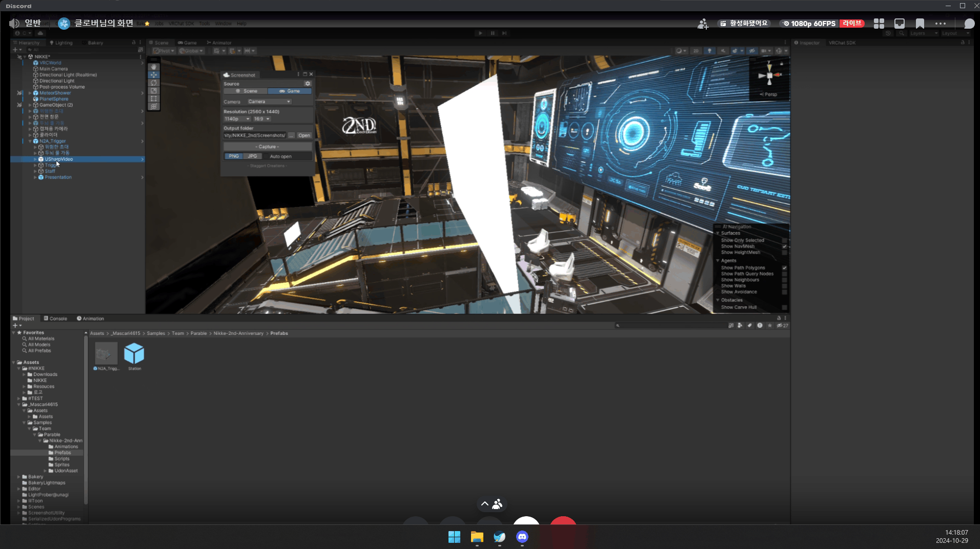Switch to the Game tab
Image resolution: width=980 pixels, height=549 pixels.
[x=187, y=43]
